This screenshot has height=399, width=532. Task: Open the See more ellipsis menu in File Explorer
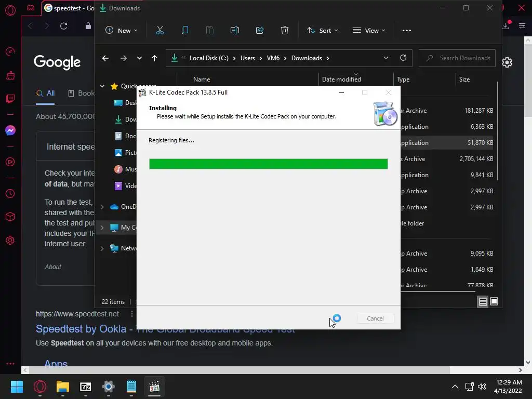click(x=406, y=31)
